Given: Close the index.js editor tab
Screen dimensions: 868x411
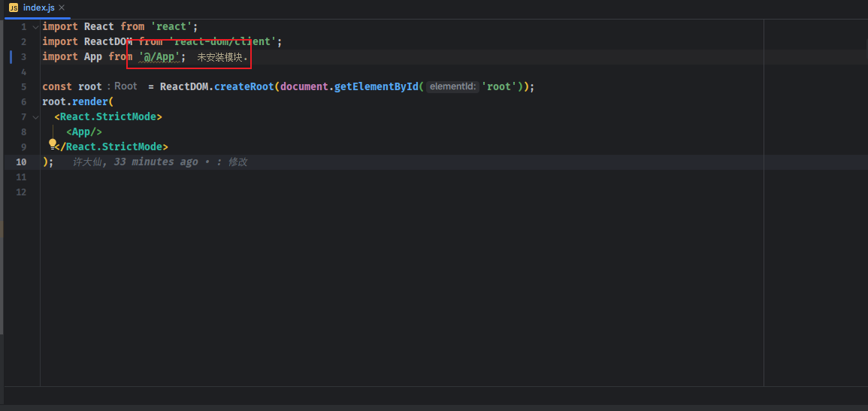Looking at the screenshot, I should click(62, 8).
